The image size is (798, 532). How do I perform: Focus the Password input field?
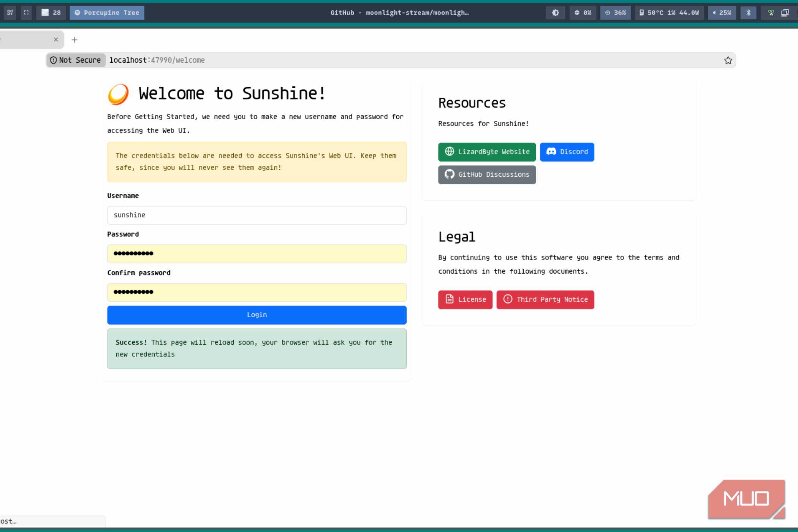(257, 254)
